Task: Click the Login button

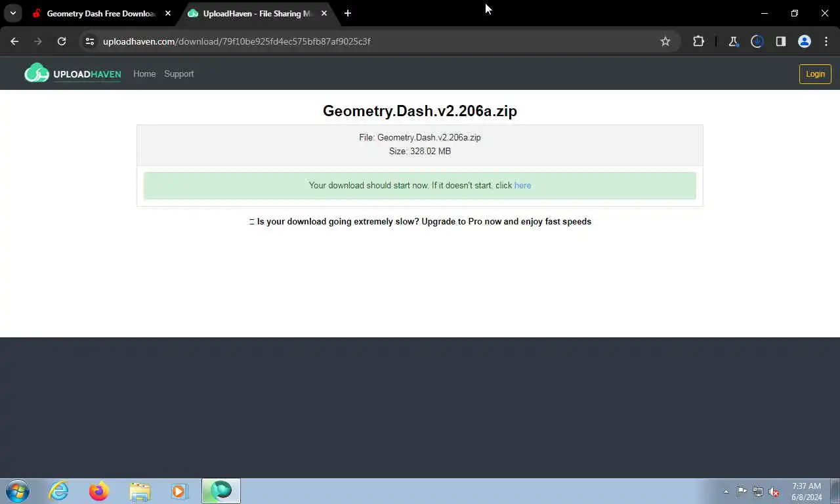Action: click(x=815, y=73)
